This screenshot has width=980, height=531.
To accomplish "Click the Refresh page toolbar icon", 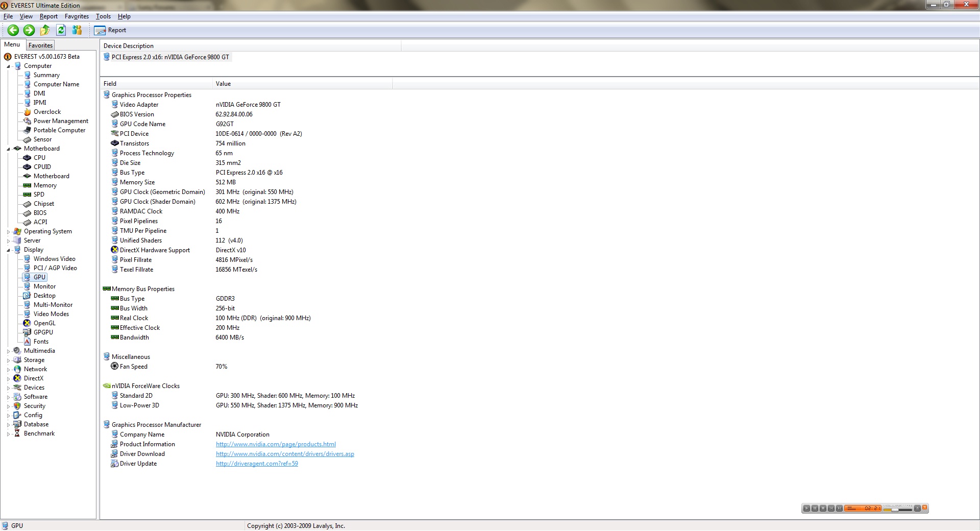I will coord(61,30).
